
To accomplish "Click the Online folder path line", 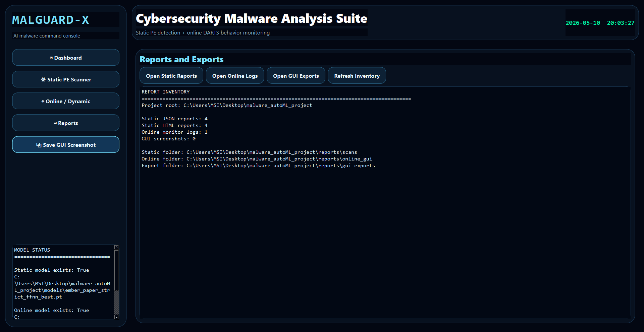I will (x=257, y=159).
